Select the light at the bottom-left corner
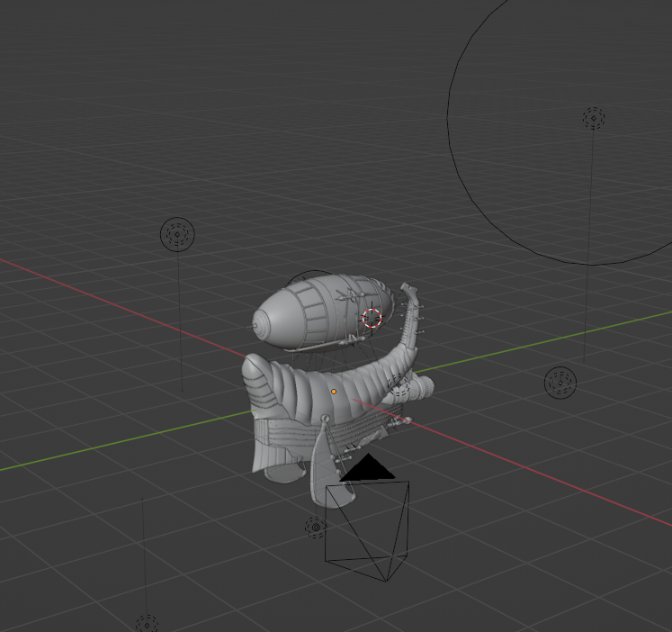Image resolution: width=672 pixels, height=632 pixels. click(x=147, y=624)
